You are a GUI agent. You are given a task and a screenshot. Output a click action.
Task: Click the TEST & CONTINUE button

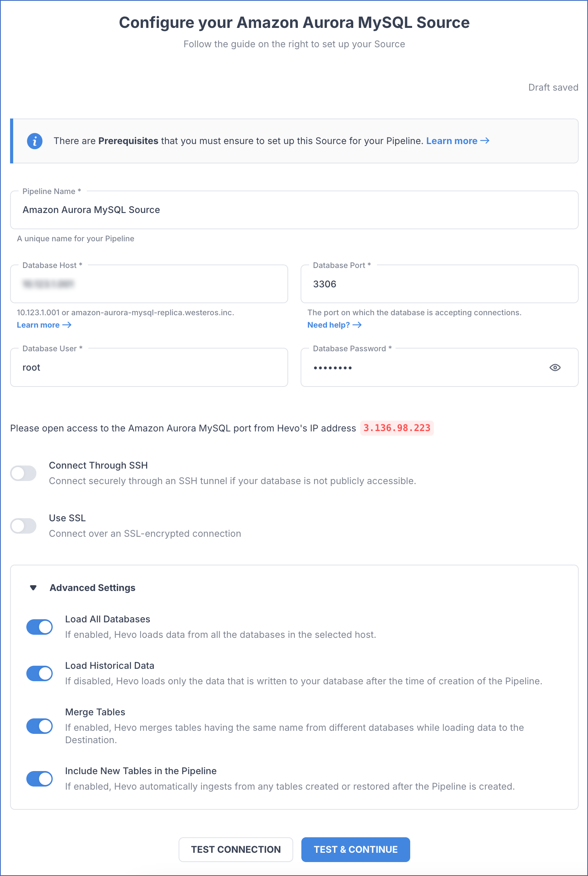point(356,849)
